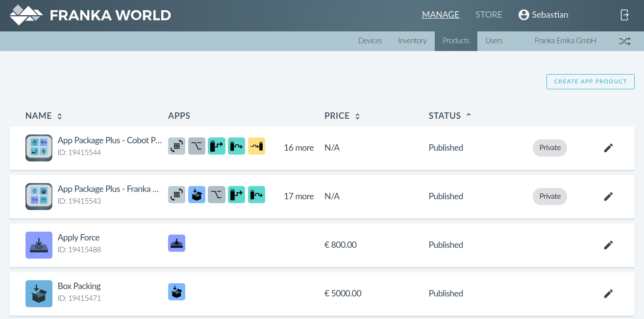Click N/A price in Franka … row
Viewport: 644px width, 319px height.
332,196
